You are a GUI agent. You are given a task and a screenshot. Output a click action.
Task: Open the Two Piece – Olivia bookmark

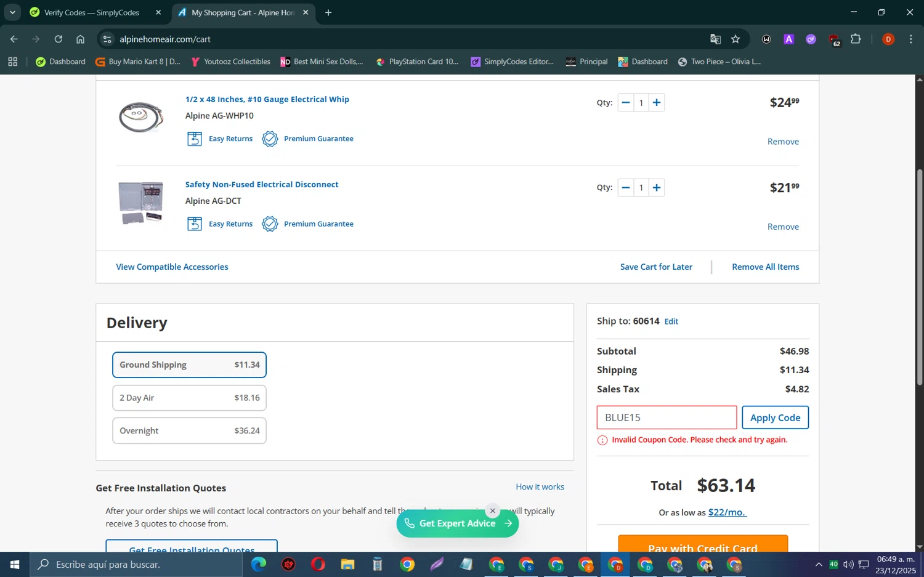coord(719,62)
